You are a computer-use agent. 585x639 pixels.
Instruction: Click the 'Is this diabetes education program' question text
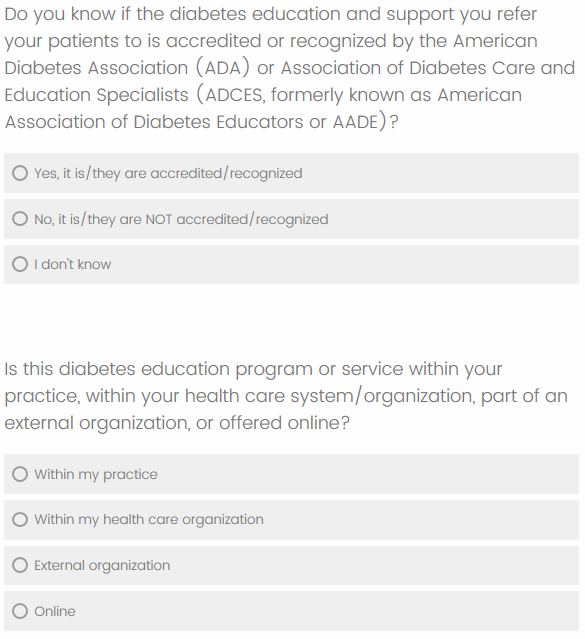pos(286,396)
